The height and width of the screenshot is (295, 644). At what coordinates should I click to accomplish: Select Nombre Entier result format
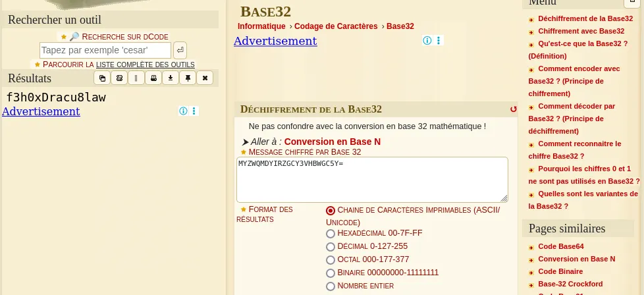click(x=330, y=286)
